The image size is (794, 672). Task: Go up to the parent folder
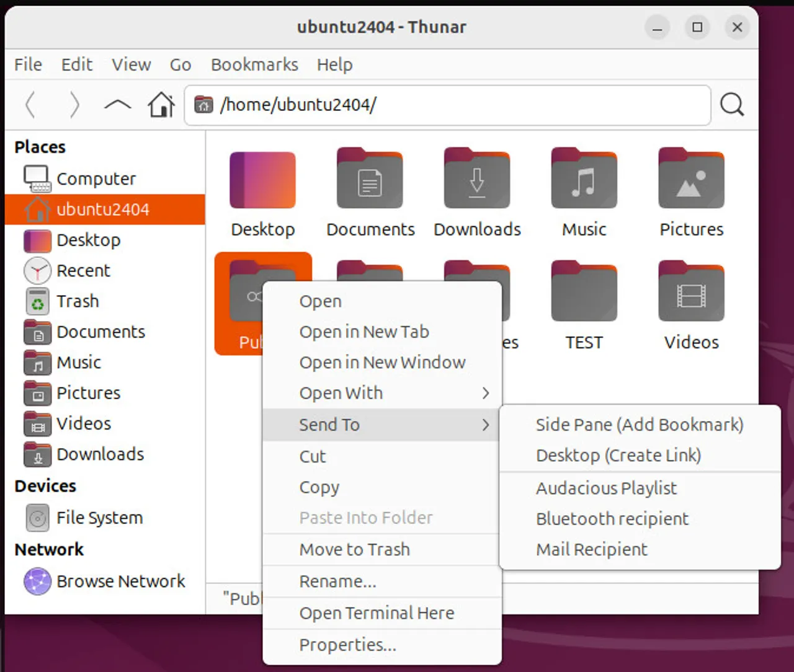coord(117,105)
